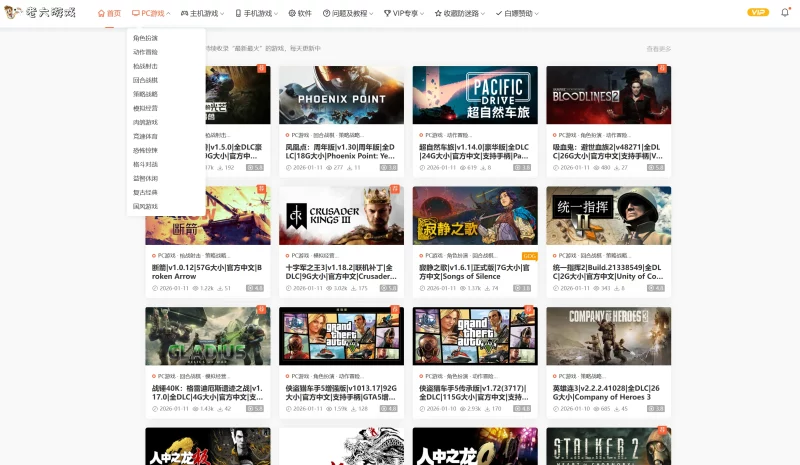Click the PC游戏 tag on the Crusader Kings III card

click(300, 256)
